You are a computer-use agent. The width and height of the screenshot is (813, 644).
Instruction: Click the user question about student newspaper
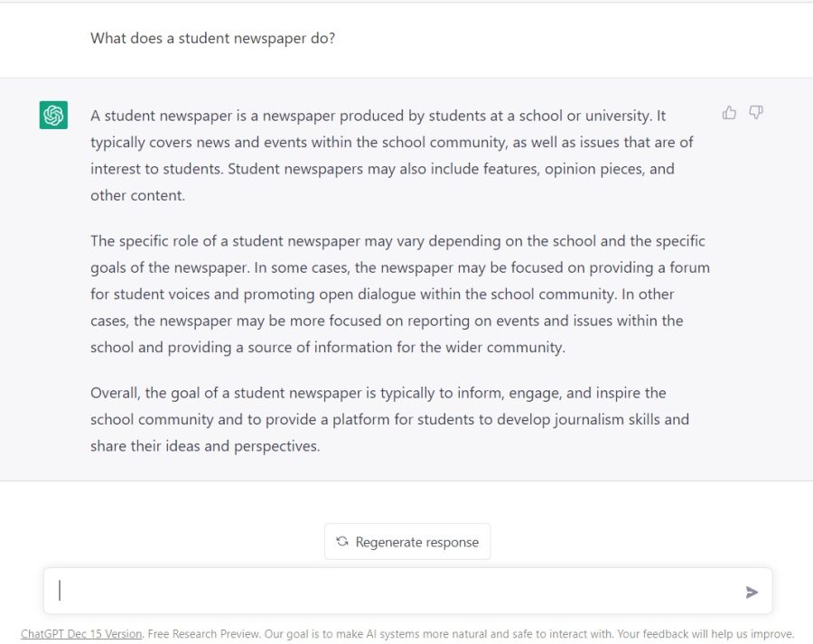coord(212,38)
